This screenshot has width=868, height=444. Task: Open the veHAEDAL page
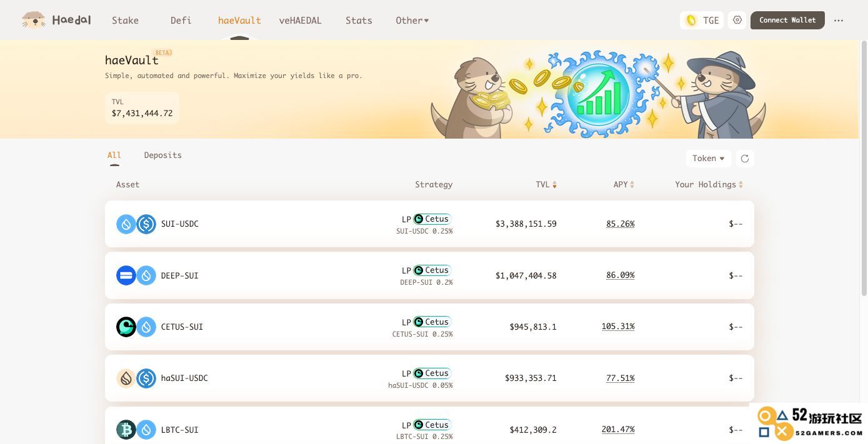(x=300, y=21)
